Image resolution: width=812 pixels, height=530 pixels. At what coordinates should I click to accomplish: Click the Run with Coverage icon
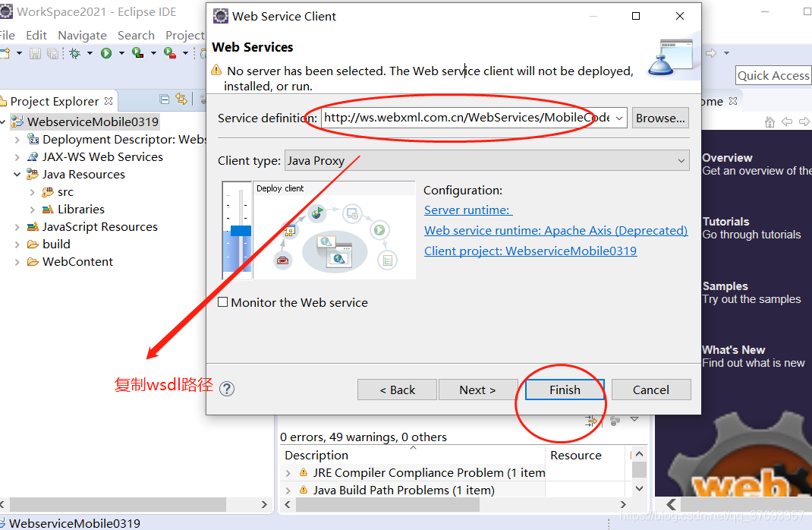tap(138, 53)
